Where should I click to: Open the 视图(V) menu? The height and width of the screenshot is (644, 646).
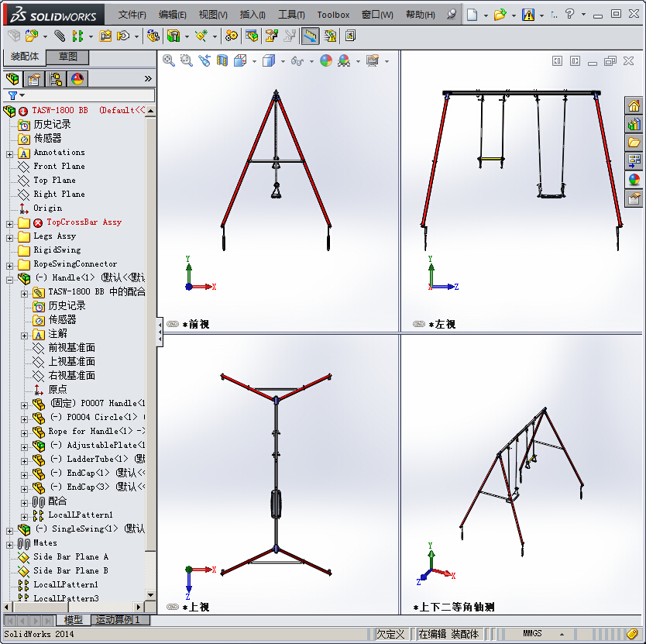click(x=213, y=15)
